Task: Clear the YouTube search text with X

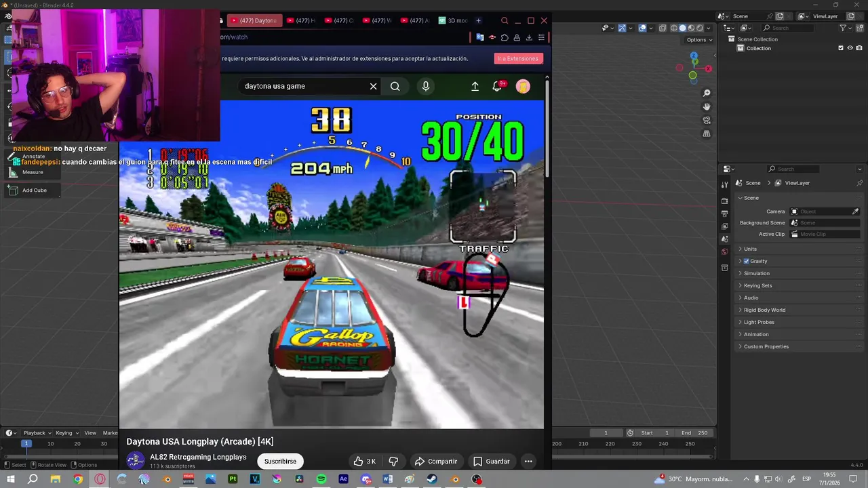Action: tap(373, 86)
